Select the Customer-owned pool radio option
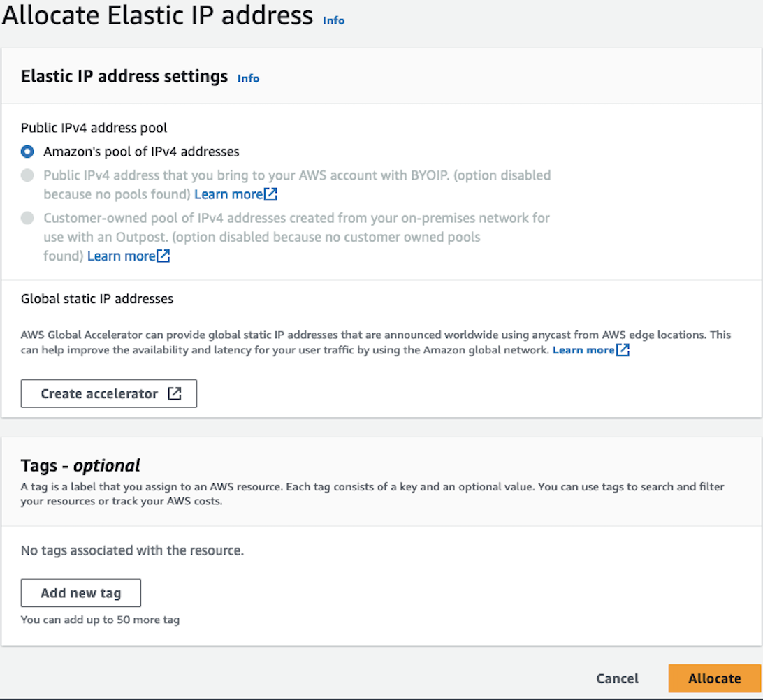This screenshot has height=700, width=763. 27,219
